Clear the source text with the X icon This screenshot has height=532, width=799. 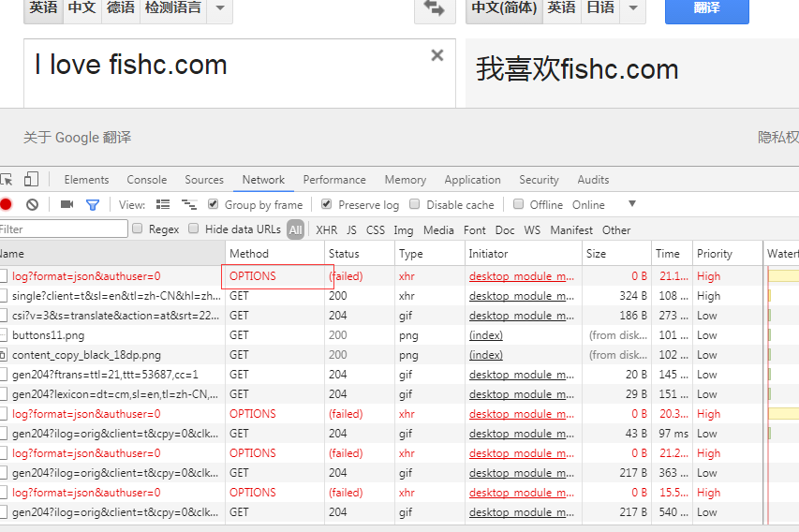point(437,55)
